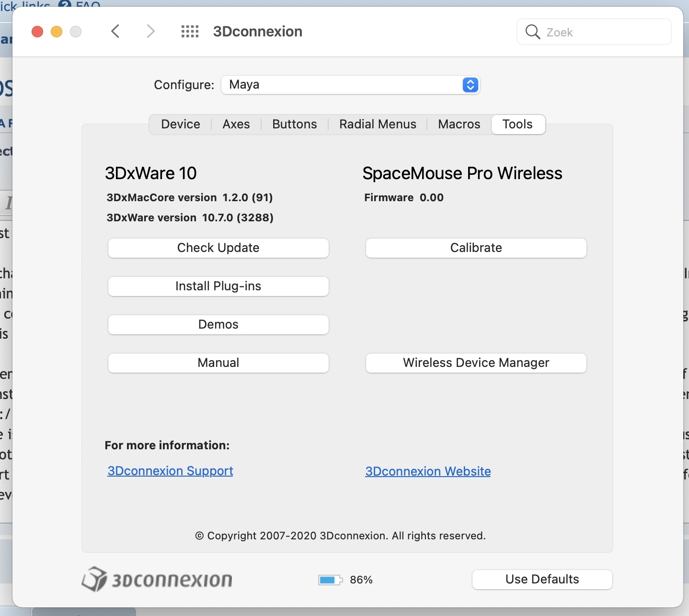Click the SpaceMouse Pro Wireless heading
The width and height of the screenshot is (689, 616).
coord(462,173)
